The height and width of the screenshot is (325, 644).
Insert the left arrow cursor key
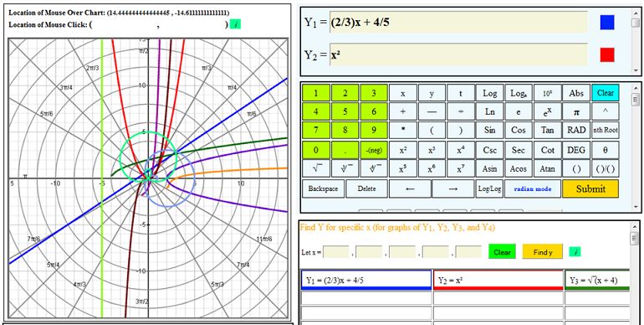coord(410,188)
